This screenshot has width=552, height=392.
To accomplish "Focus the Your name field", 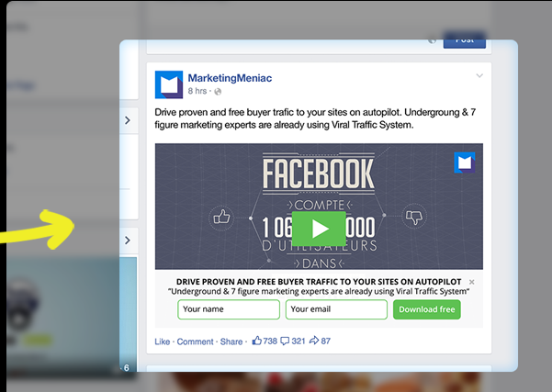I will pyautogui.click(x=229, y=309).
